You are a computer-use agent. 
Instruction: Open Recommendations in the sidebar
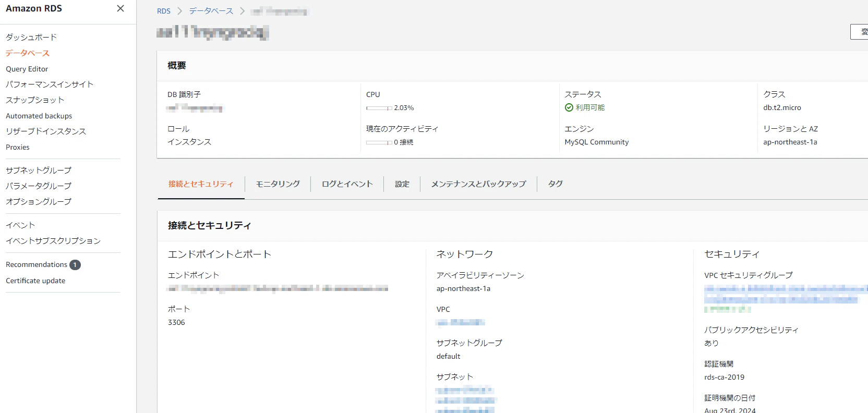(x=37, y=264)
